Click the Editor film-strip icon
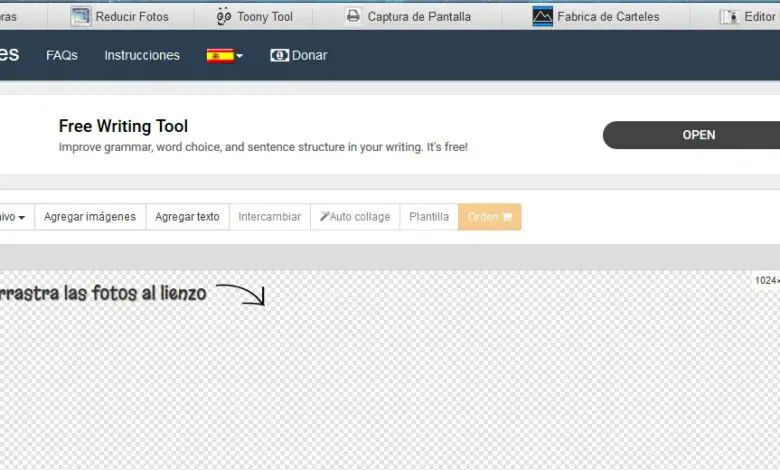The height and width of the screenshot is (470, 780). tap(731, 16)
